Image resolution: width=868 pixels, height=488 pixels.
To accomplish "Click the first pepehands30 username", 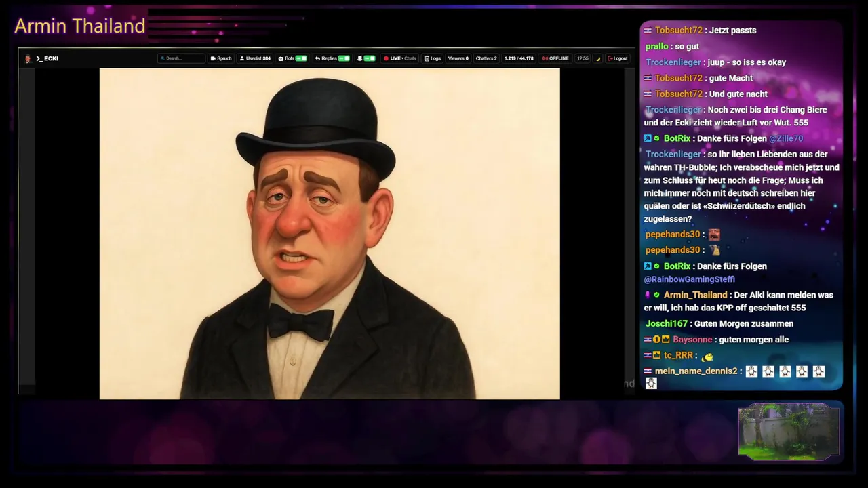I will [x=673, y=235].
